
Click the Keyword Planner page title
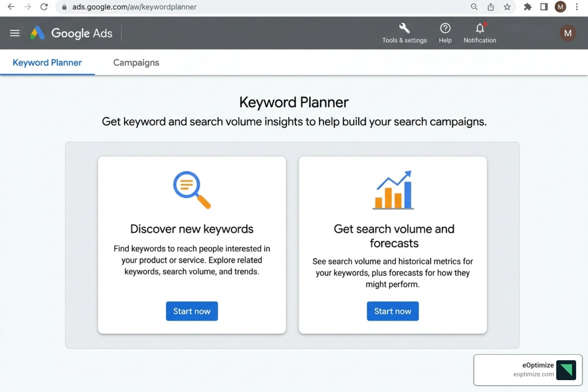click(x=294, y=102)
